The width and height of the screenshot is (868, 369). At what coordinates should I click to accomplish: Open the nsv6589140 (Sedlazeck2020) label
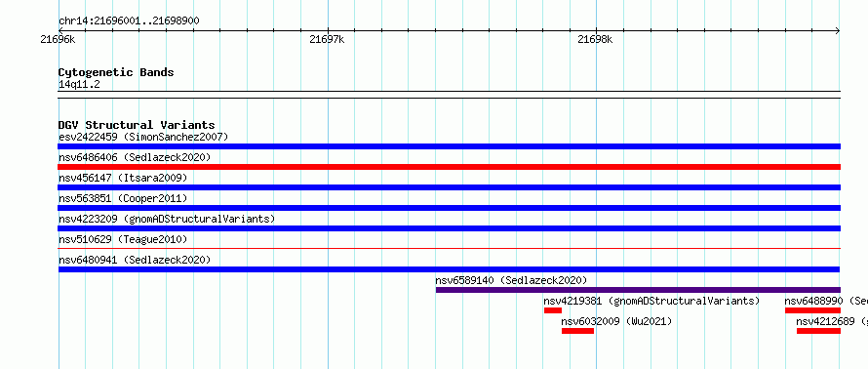pyautogui.click(x=511, y=280)
